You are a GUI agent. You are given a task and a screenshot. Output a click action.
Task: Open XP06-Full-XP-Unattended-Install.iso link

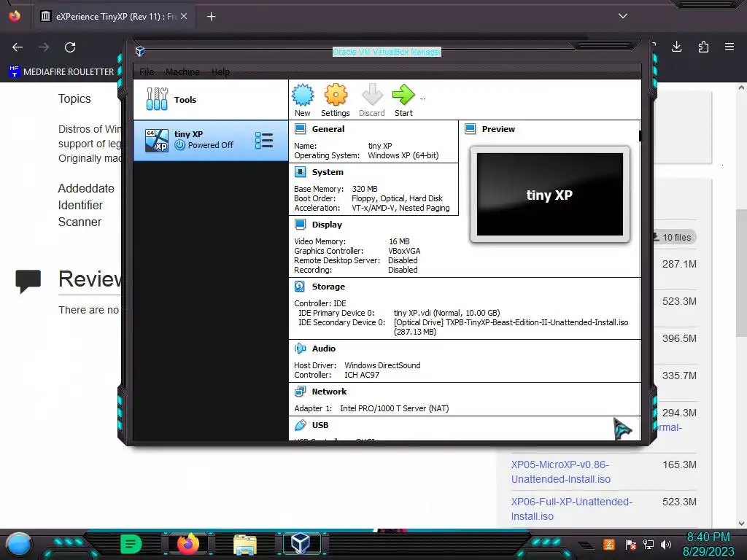coord(572,509)
